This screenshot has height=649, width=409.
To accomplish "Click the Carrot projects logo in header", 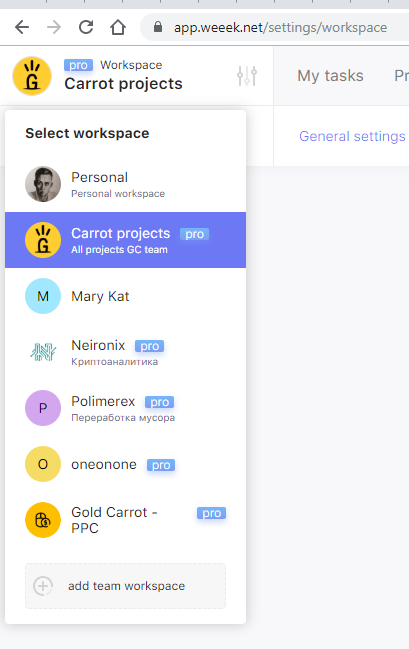I will (32, 76).
